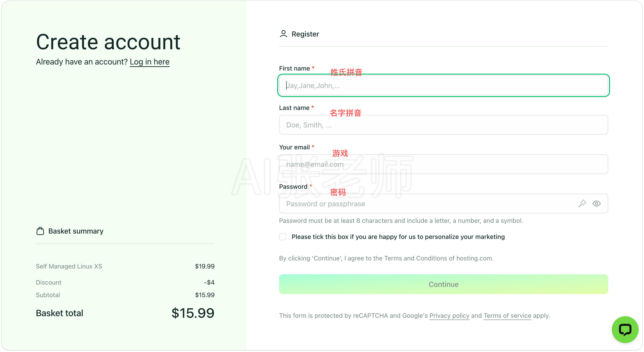Tick the personalize your marketing checkbox
Screen dimensions: 644x352
tap(282, 237)
